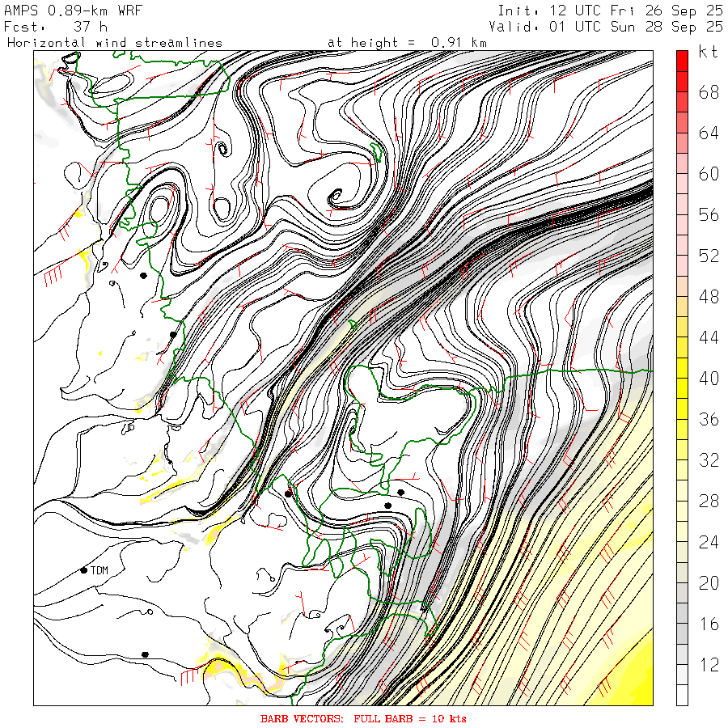The height and width of the screenshot is (728, 728).
Task: Click the 68 value on the color scale
Action: tap(709, 92)
